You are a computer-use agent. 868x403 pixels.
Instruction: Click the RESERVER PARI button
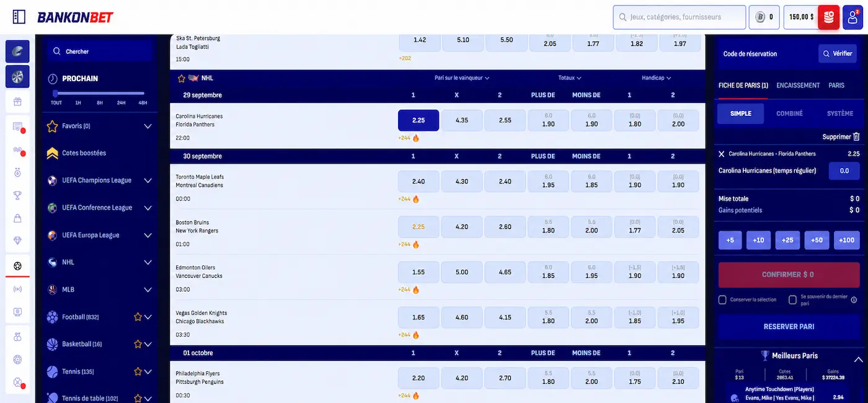[789, 327]
